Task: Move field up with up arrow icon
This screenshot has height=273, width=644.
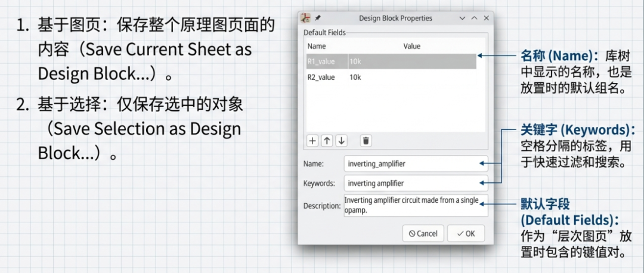Action: click(x=327, y=141)
